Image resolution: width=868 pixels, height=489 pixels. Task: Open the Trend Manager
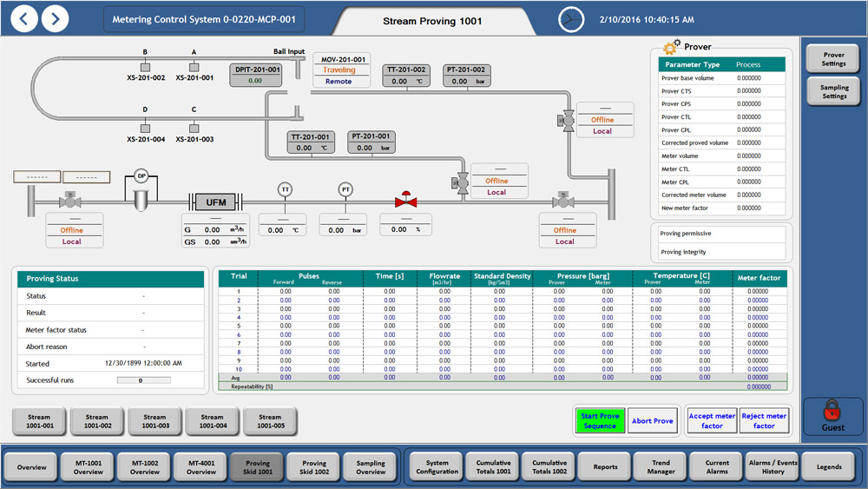point(661,466)
